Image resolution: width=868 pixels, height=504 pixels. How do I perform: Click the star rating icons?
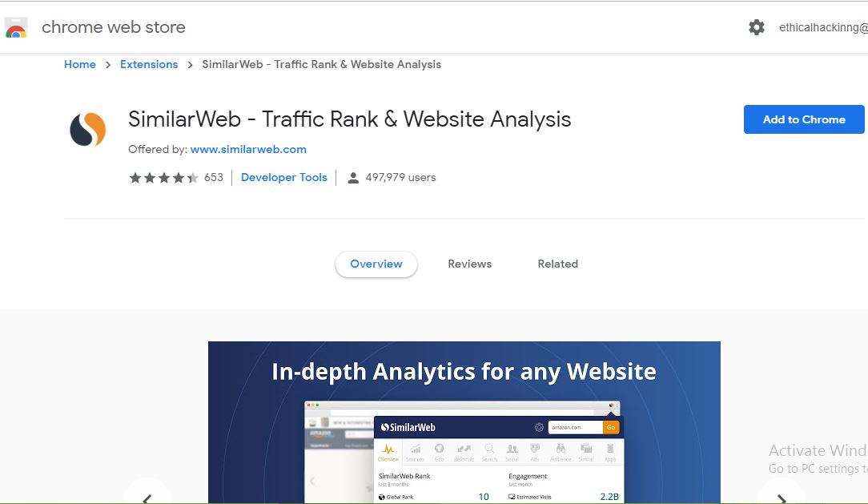(x=163, y=178)
